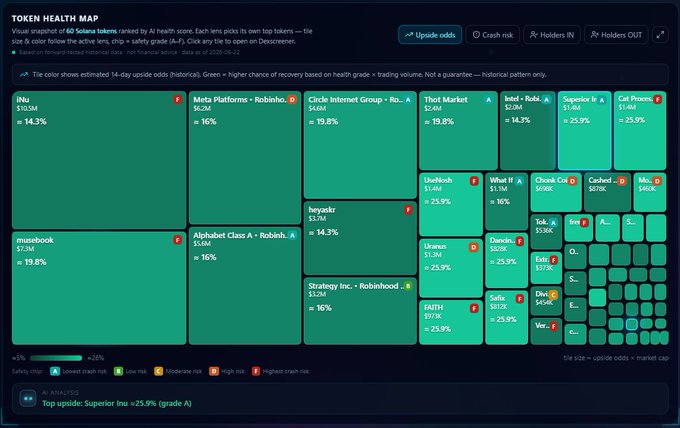
Task: Click the legend F Highest crash risk chip
Action: point(256,371)
